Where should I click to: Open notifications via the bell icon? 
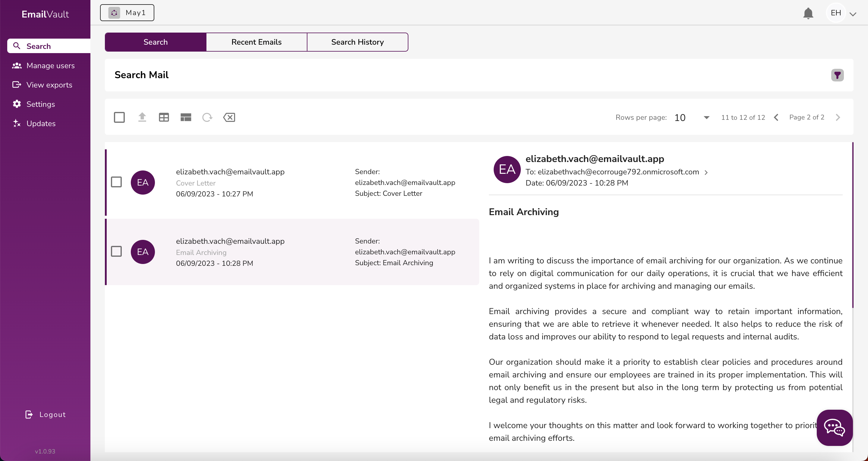pyautogui.click(x=808, y=13)
